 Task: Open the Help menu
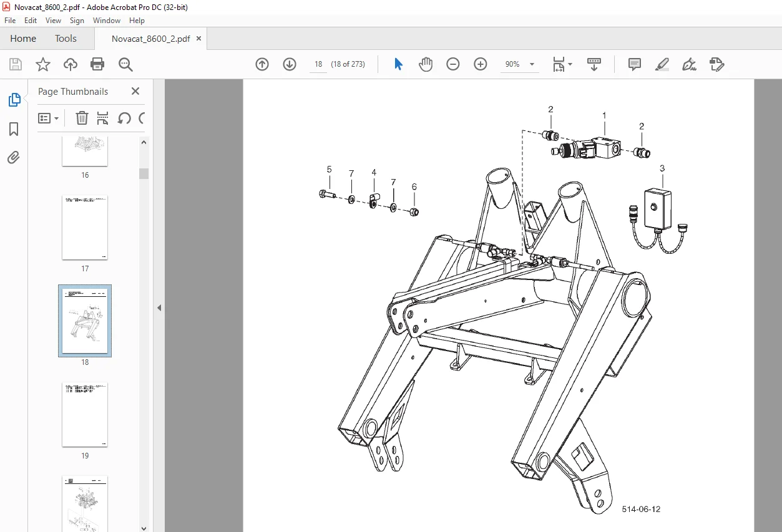[x=137, y=21]
